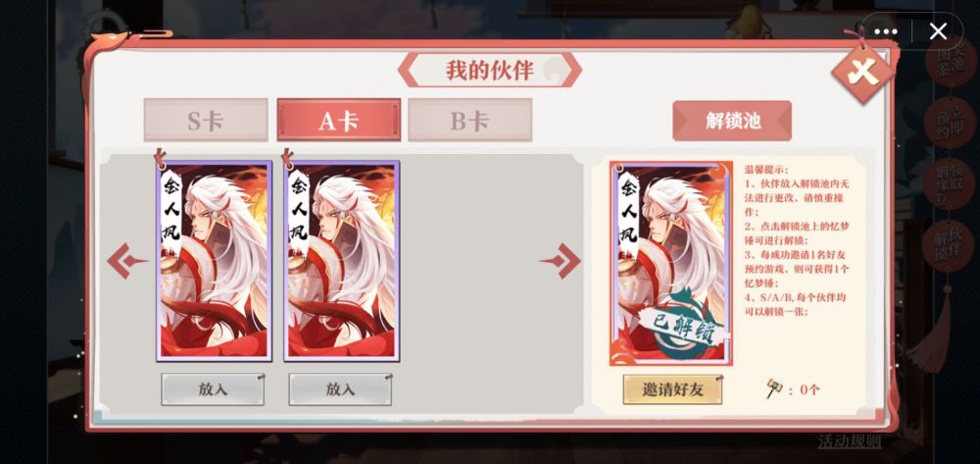
Task: Click 放入 under the second card
Action: pos(340,389)
